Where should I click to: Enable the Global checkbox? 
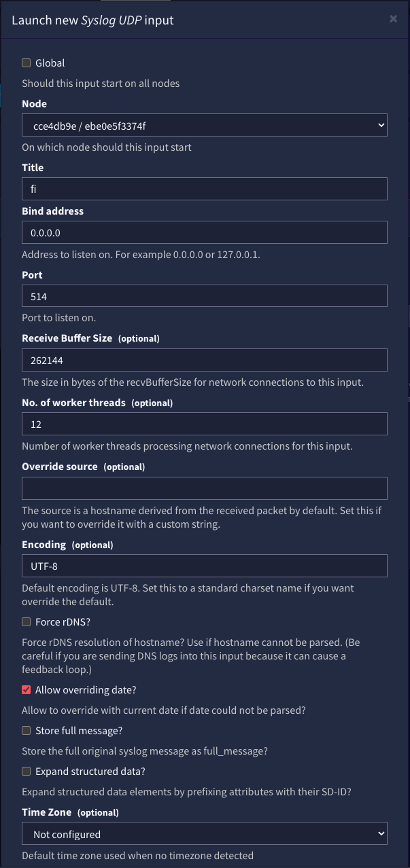click(x=27, y=63)
